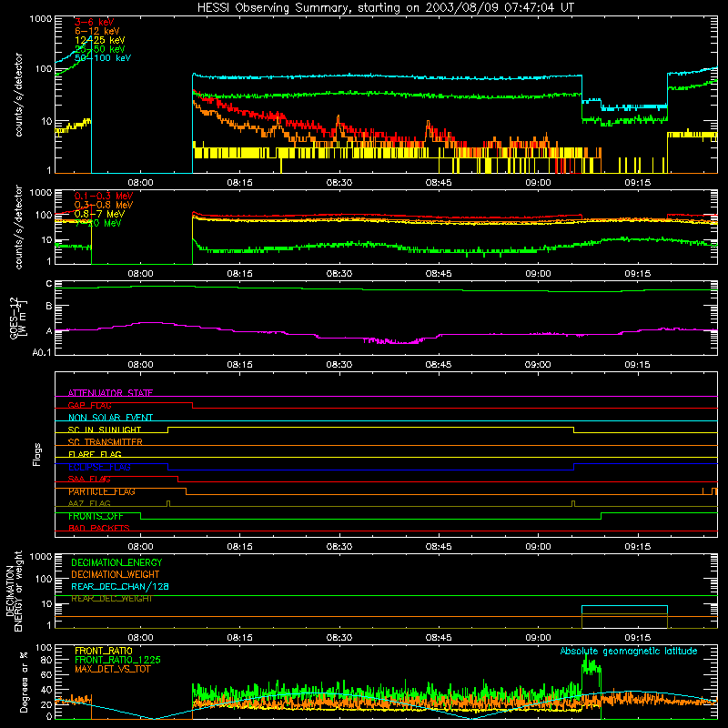
Task: Select the DECIMATION_WEIGHT legend label
Action: point(116,575)
